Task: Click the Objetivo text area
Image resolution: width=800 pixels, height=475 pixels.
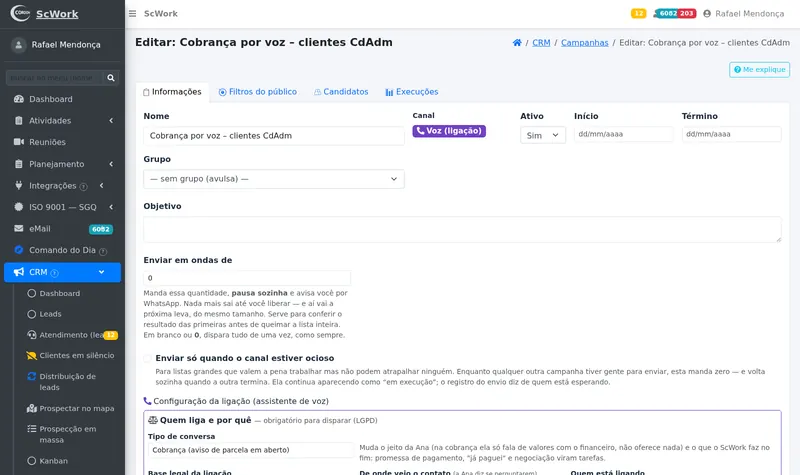Action: tap(462, 230)
